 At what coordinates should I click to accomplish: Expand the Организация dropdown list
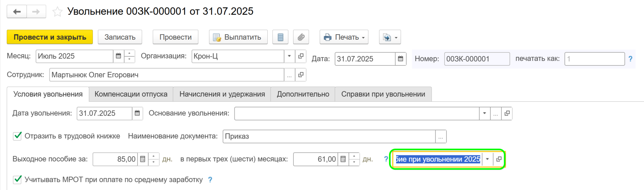[x=289, y=56]
